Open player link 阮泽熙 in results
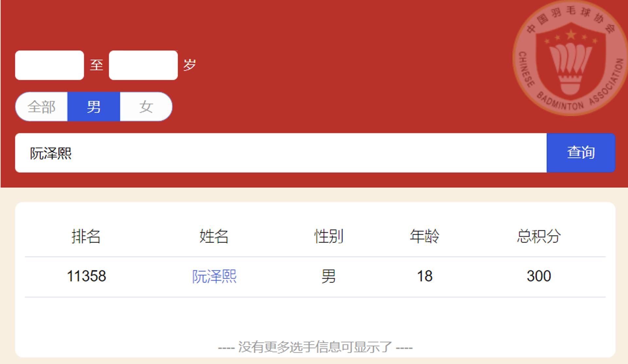 tap(214, 276)
